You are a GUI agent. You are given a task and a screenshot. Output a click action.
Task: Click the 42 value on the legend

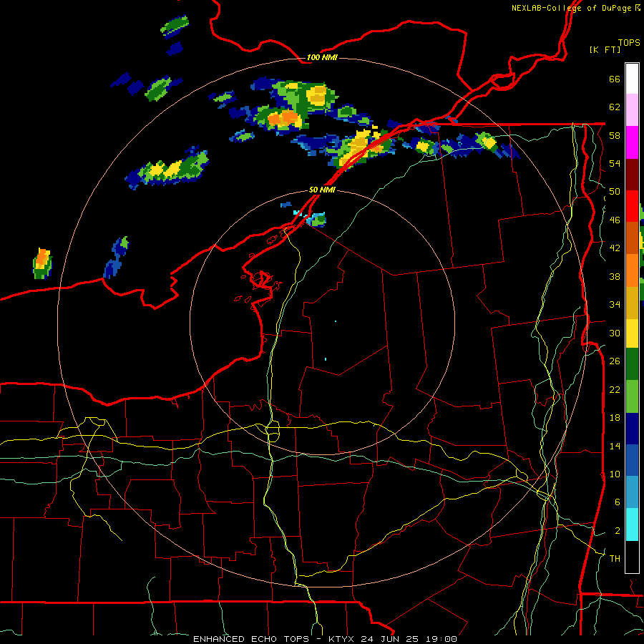(x=615, y=248)
